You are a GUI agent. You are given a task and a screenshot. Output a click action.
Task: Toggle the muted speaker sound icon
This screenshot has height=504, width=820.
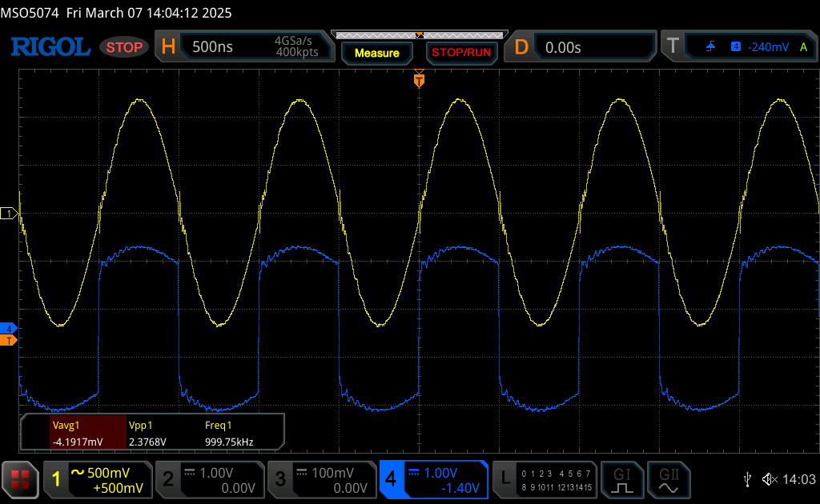click(x=770, y=479)
